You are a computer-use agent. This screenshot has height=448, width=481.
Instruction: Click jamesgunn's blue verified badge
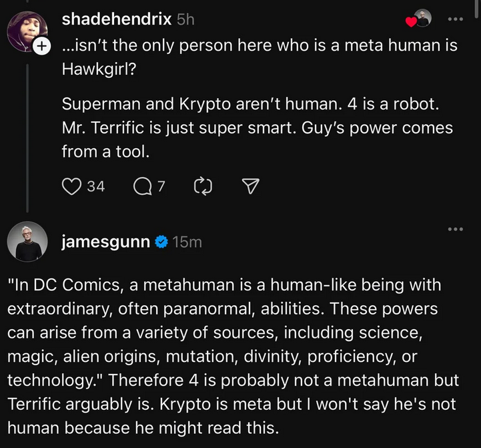click(161, 242)
